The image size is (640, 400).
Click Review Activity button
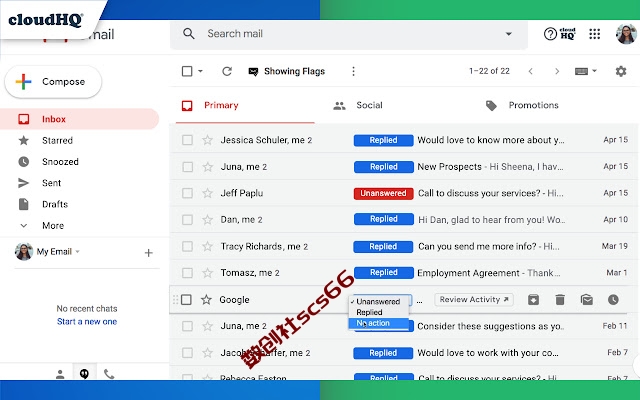[474, 300]
